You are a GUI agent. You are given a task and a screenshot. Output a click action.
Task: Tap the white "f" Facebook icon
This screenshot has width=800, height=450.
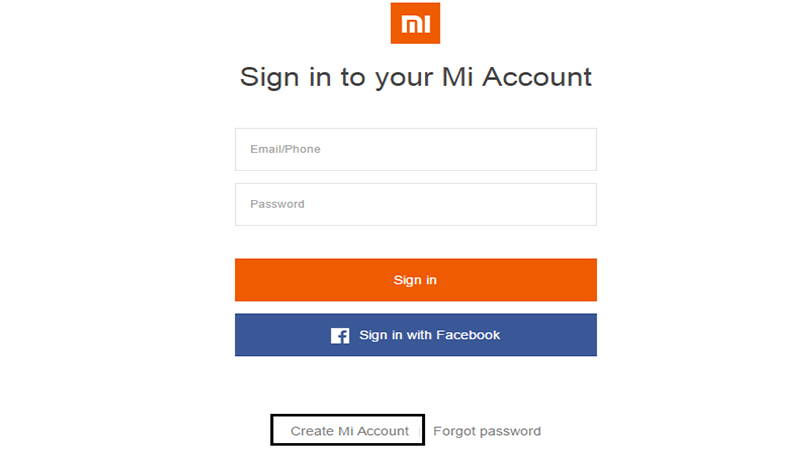tap(340, 336)
